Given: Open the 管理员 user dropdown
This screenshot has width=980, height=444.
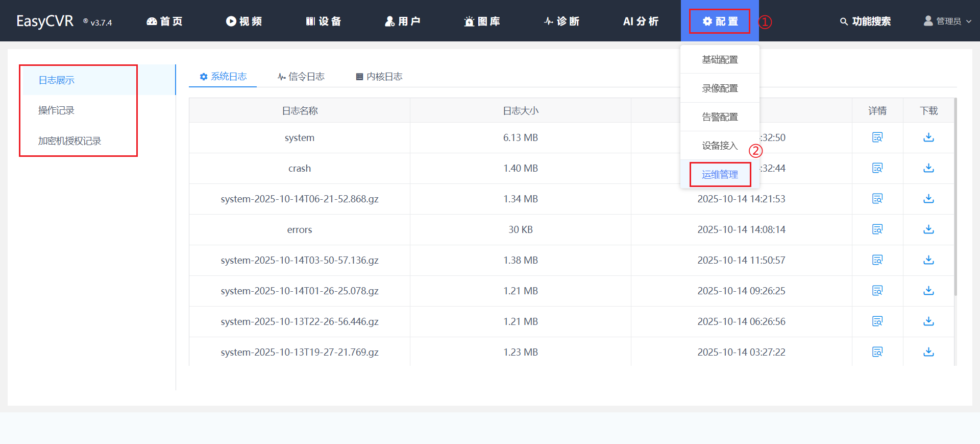Looking at the screenshot, I should (948, 21).
